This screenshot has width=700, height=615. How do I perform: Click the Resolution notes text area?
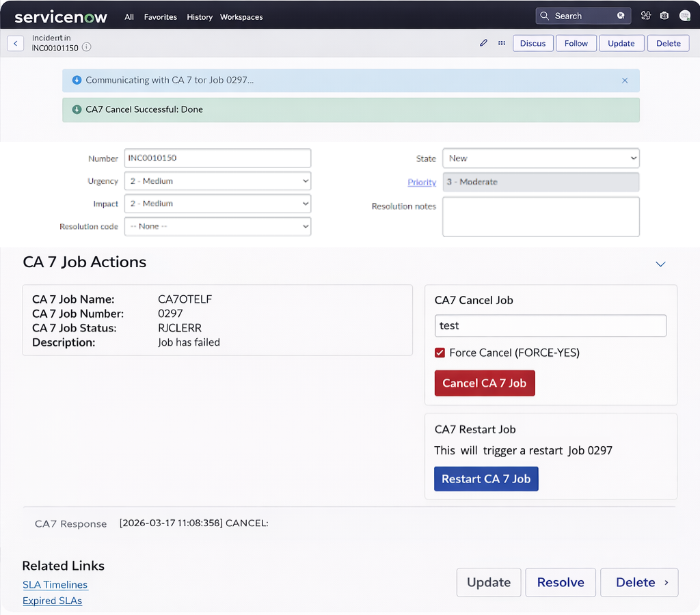click(x=541, y=217)
